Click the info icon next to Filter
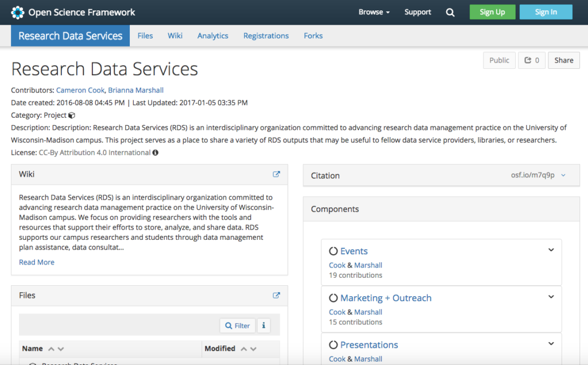Viewport: 588px width, 365px height. tap(264, 325)
